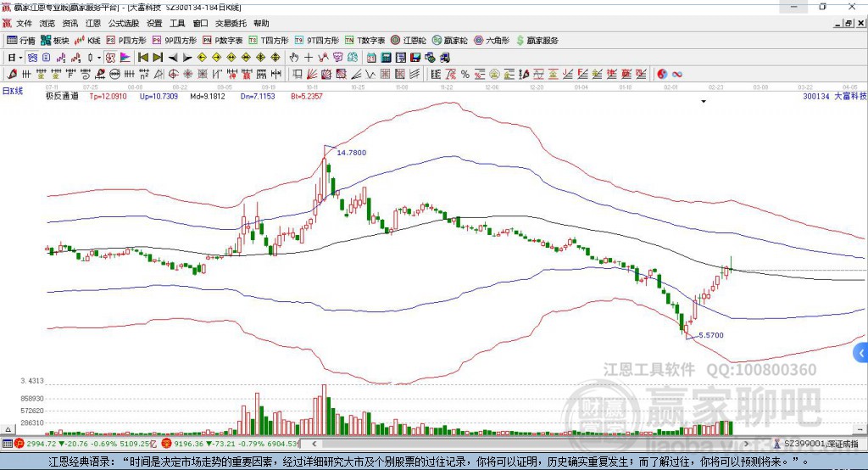Click the yellow diamond left-arrow icon
This screenshot has height=470, width=868.
202,58
